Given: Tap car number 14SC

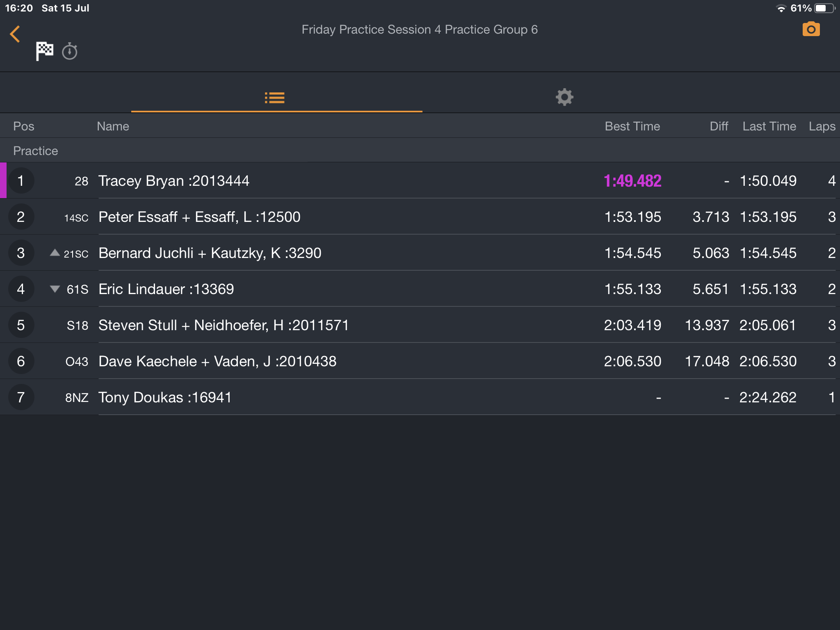Looking at the screenshot, I should tap(76, 218).
